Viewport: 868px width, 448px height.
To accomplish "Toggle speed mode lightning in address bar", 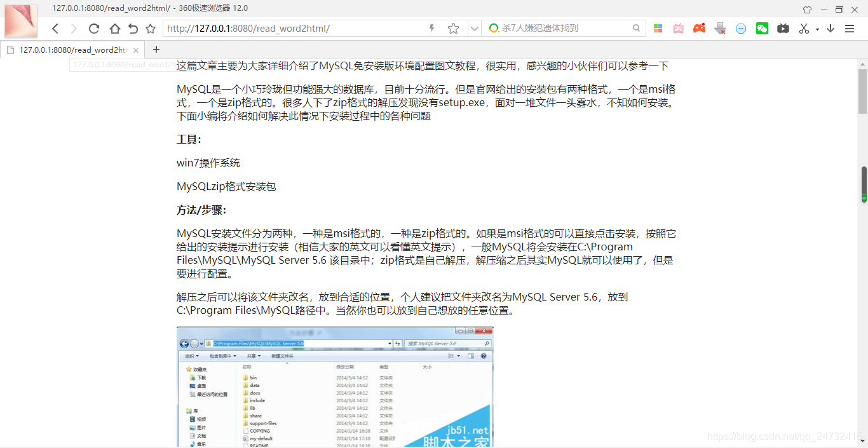I will [x=431, y=29].
